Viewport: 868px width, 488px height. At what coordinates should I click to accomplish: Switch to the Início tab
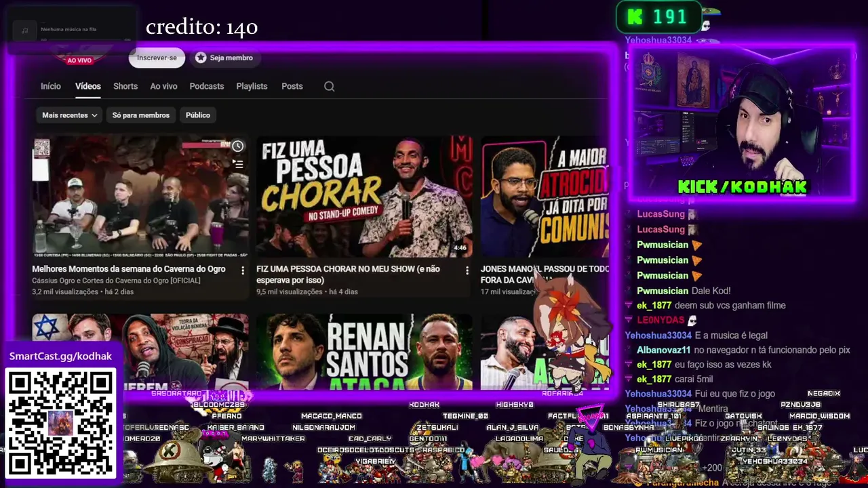coord(51,86)
